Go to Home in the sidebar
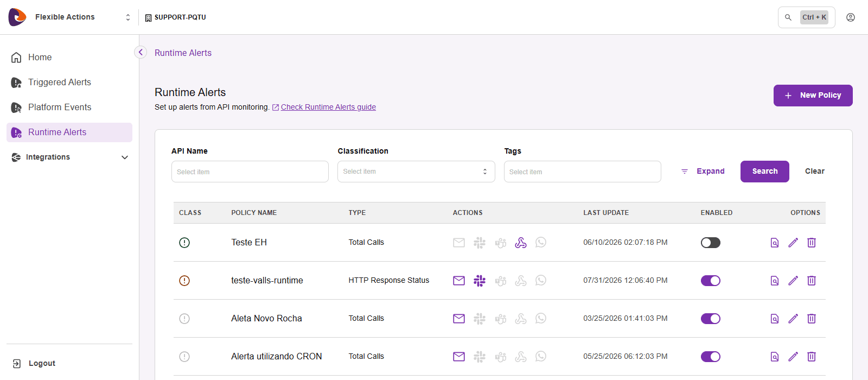 coord(69,58)
